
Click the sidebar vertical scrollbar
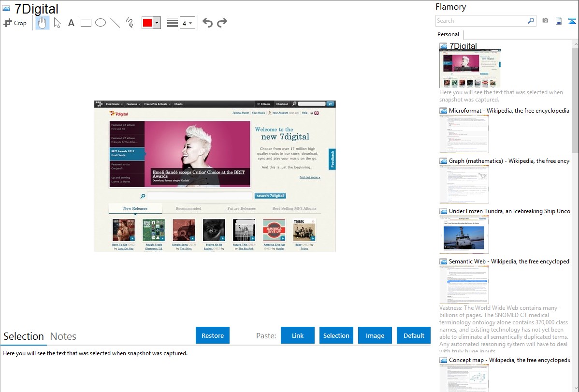click(x=575, y=101)
